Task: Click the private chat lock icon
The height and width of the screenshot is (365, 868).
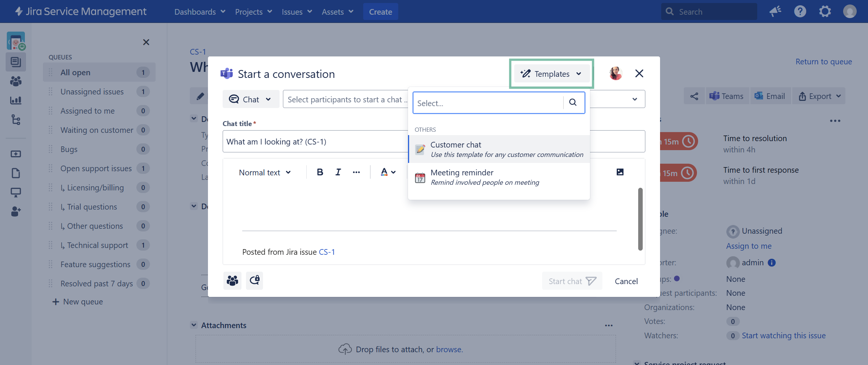Action: coord(255,281)
